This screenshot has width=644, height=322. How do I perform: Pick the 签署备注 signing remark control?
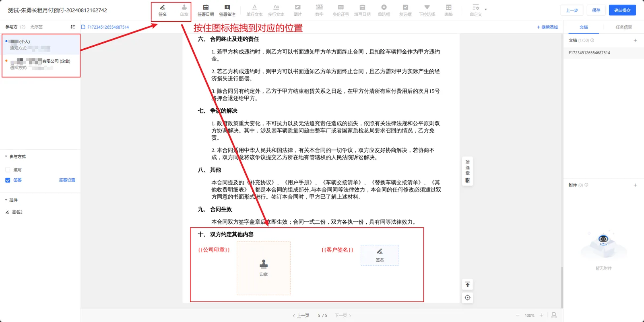point(227,10)
